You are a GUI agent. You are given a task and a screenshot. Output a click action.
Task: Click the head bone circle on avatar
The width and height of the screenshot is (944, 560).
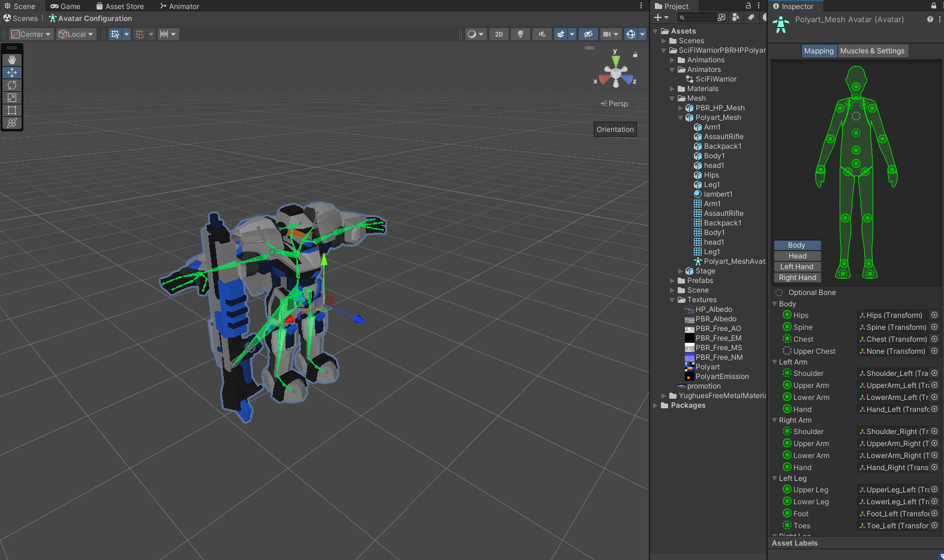[x=856, y=87]
